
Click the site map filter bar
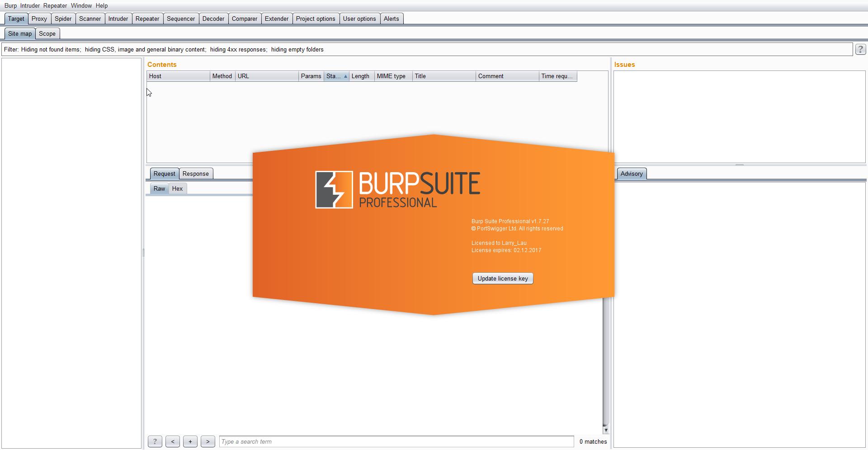coord(427,50)
